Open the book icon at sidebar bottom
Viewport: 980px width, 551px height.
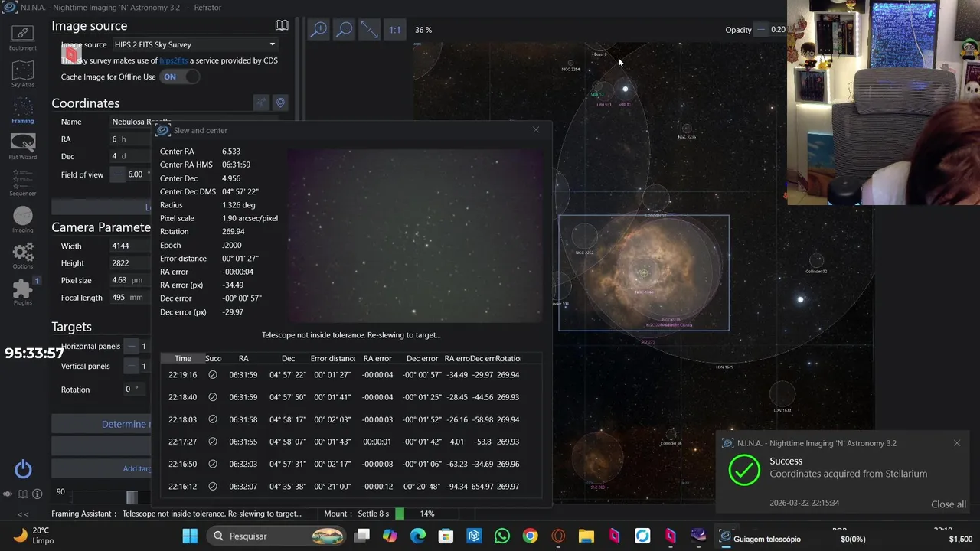(22, 494)
